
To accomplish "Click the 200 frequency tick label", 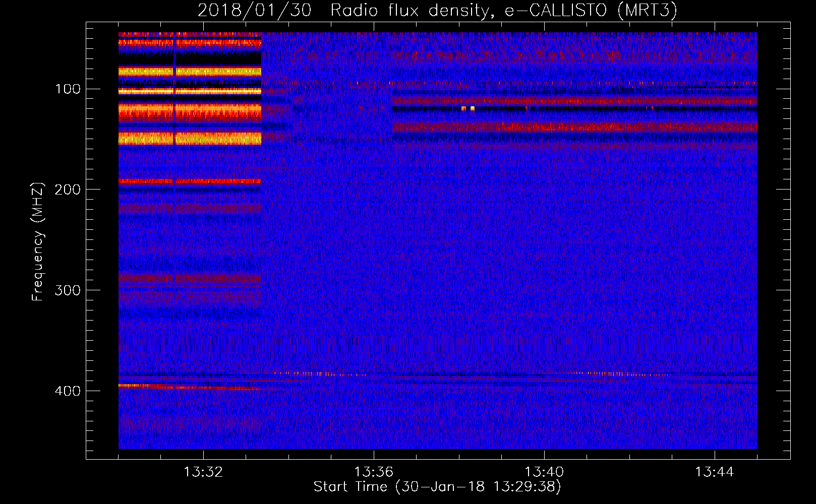I will click(x=68, y=190).
